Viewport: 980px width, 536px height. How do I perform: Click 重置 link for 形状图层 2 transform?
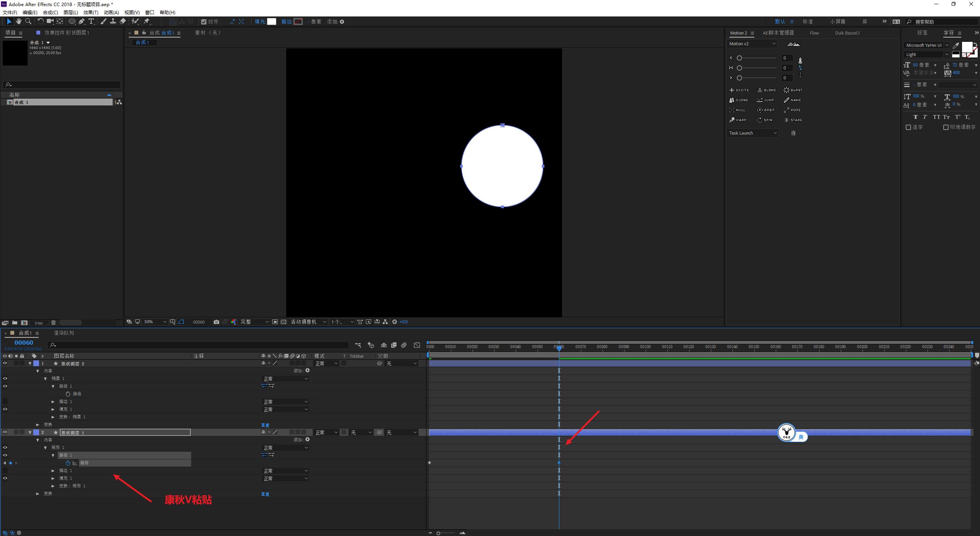point(265,425)
